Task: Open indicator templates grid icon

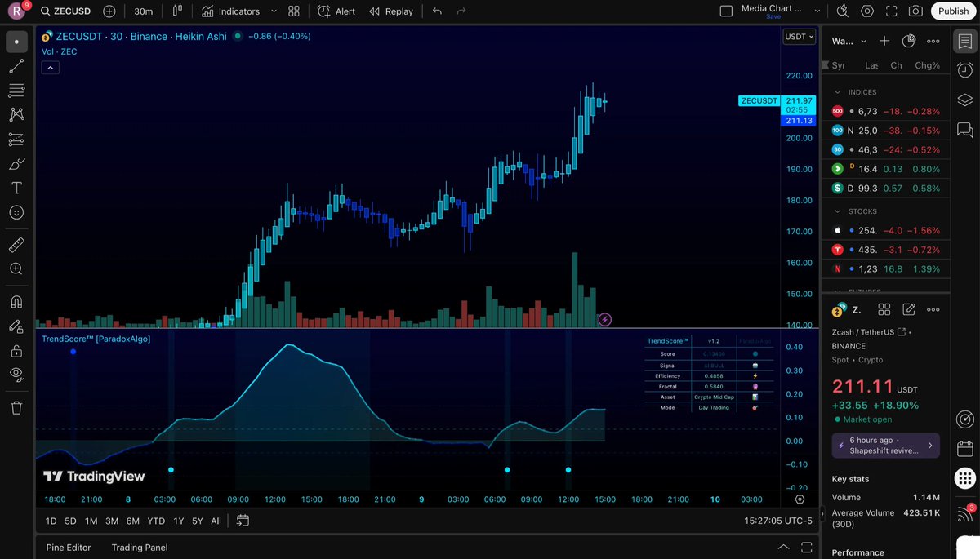Action: pyautogui.click(x=294, y=11)
